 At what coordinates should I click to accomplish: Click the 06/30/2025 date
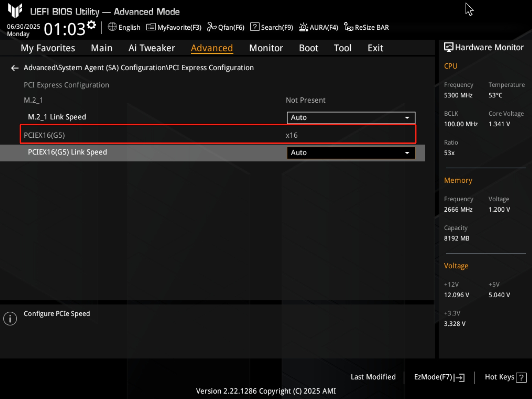pyautogui.click(x=24, y=27)
